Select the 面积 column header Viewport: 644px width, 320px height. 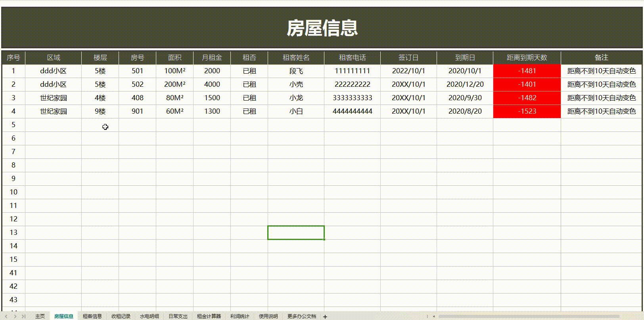coord(175,58)
